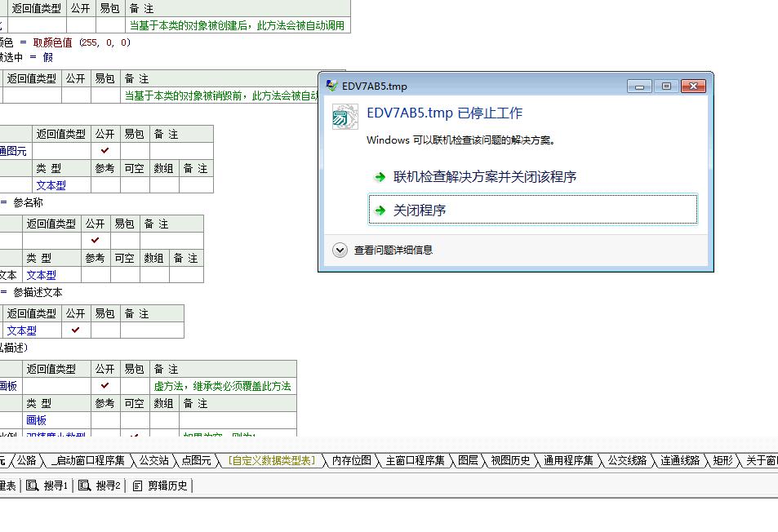Click 关闭程序 in the crash dialog
778x532 pixels.
pyautogui.click(x=533, y=211)
